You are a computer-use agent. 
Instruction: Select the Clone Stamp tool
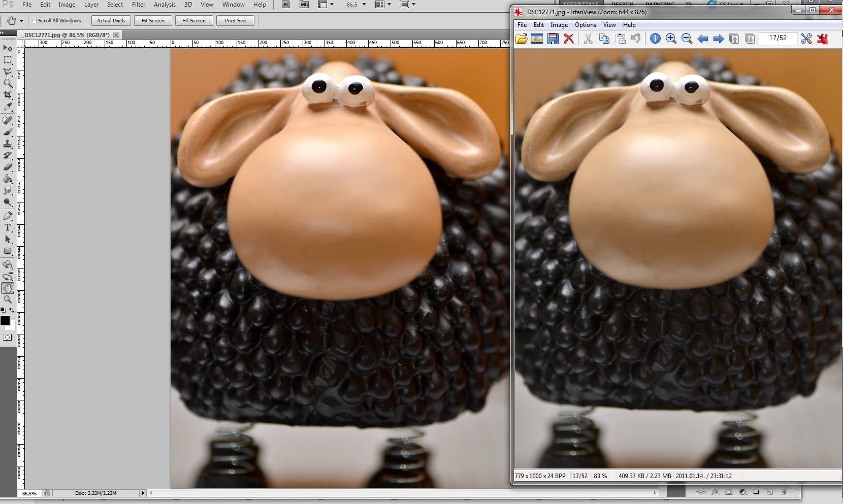(x=8, y=144)
